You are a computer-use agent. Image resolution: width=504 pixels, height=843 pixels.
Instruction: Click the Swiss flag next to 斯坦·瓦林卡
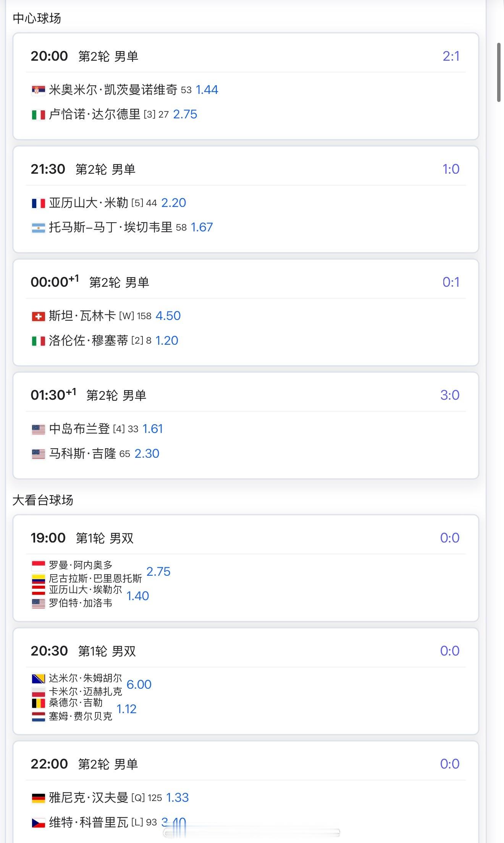[38, 317]
